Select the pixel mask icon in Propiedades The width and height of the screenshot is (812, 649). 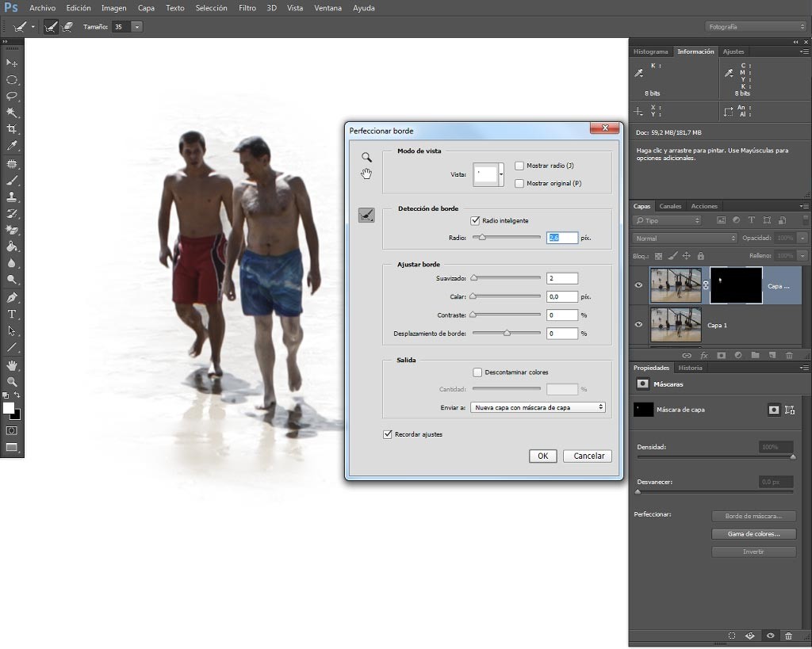click(774, 410)
